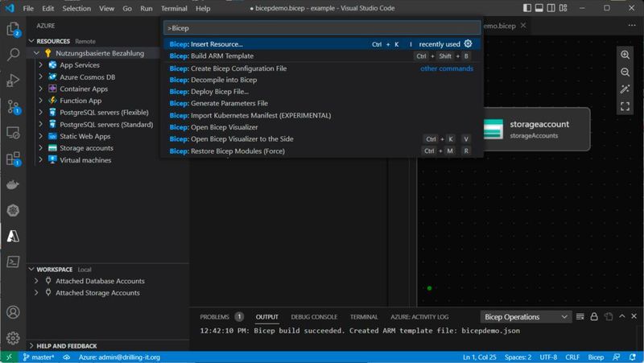The image size is (644, 363).
Task: Switch to the Debug Console tab
Action: coord(314,317)
